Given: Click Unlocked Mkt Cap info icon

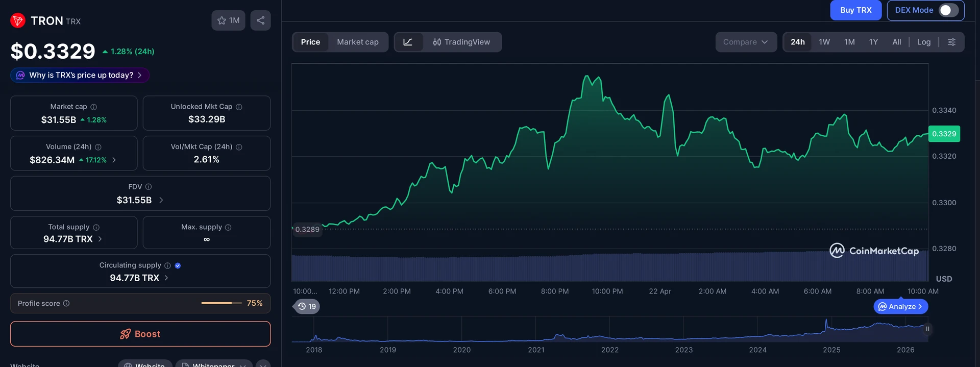Looking at the screenshot, I should click(239, 107).
